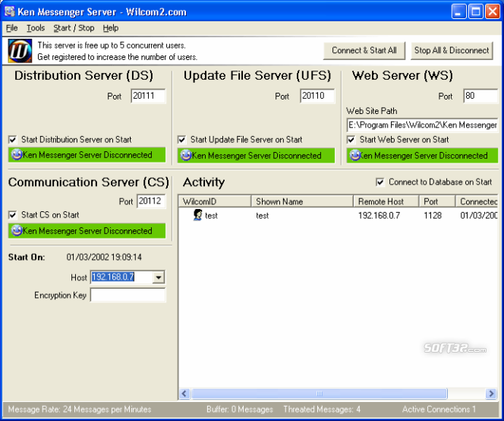
Task: Toggle Start Update File Server on Start
Action: tap(181, 140)
